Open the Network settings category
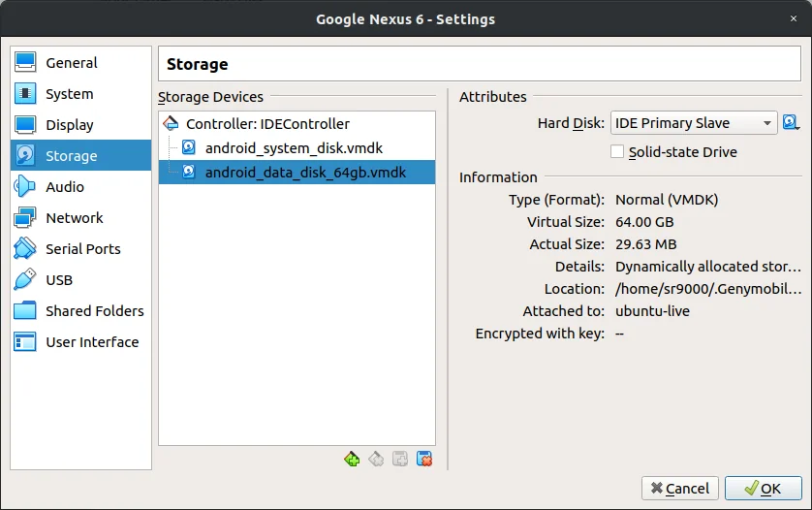 80,218
